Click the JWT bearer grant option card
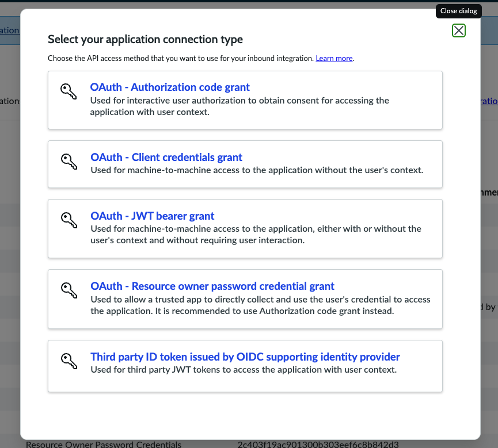Image resolution: width=498 pixels, height=448 pixels. pos(245,228)
